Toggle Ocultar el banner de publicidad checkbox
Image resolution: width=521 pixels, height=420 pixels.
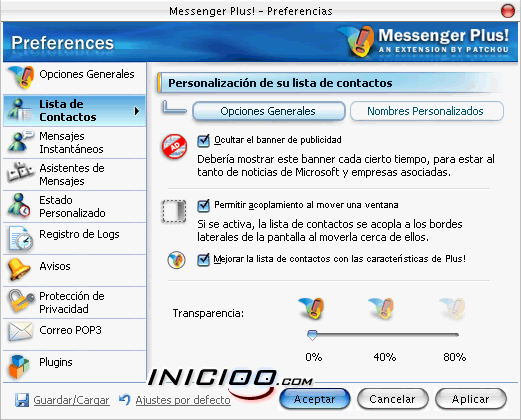point(203,141)
